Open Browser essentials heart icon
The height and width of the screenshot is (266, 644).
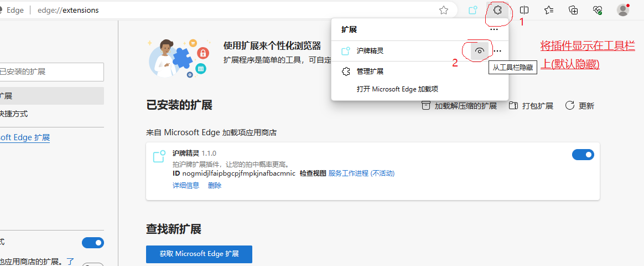pyautogui.click(x=598, y=11)
